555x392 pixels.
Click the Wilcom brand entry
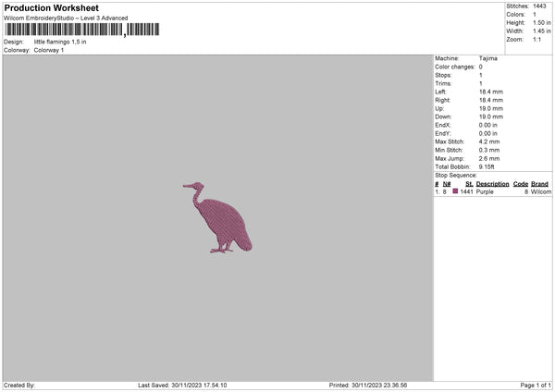(540, 191)
